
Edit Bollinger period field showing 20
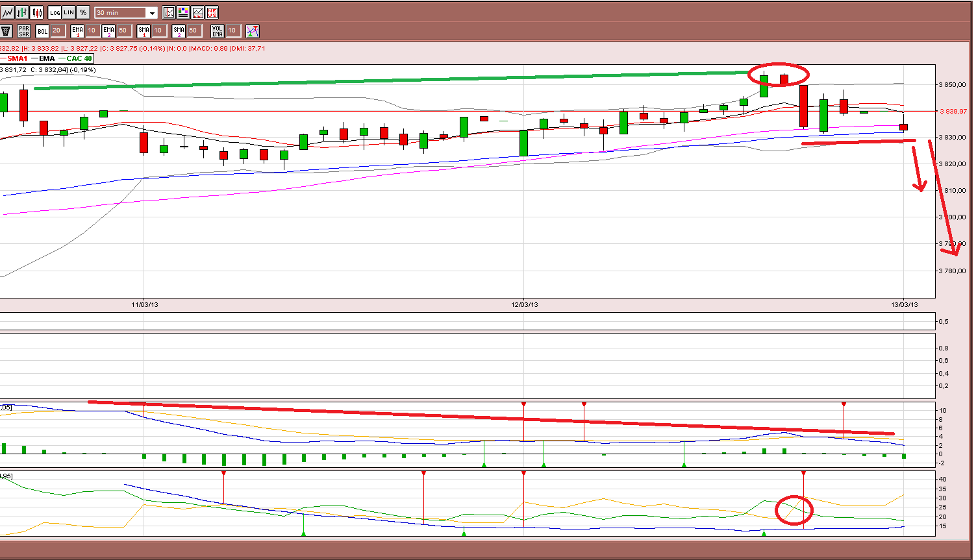tap(57, 30)
